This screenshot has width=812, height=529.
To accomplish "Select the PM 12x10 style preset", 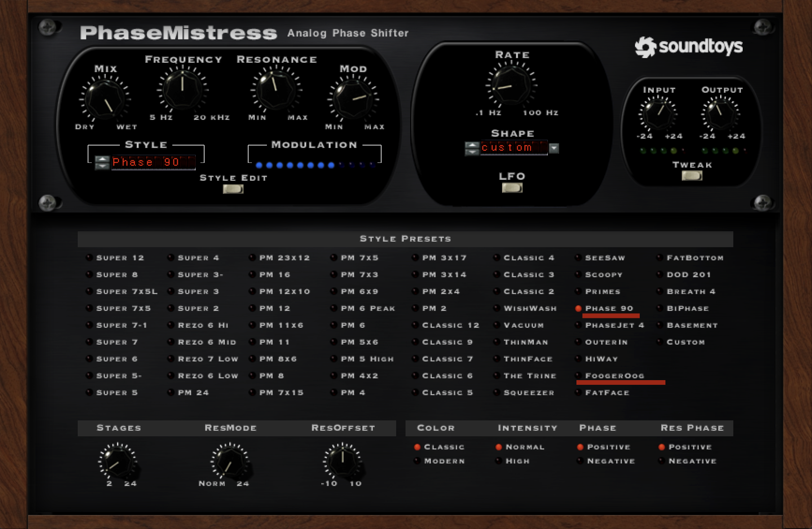I will 280,292.
